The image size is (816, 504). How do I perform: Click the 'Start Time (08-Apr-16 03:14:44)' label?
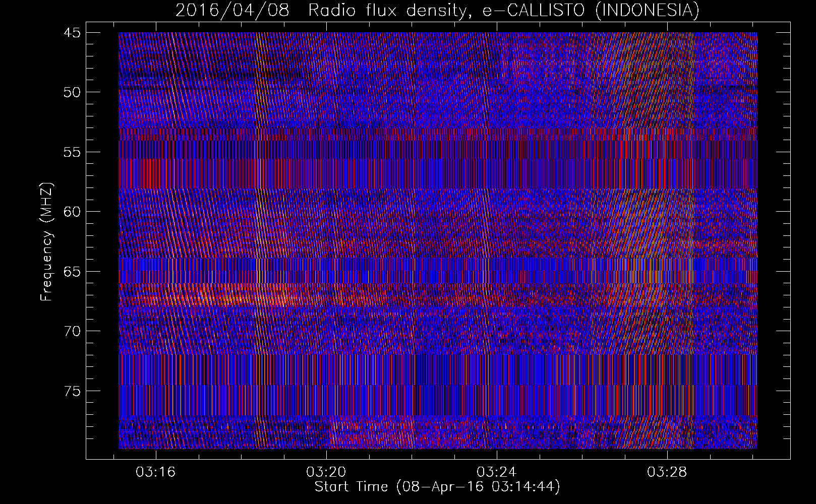pyautogui.click(x=437, y=487)
